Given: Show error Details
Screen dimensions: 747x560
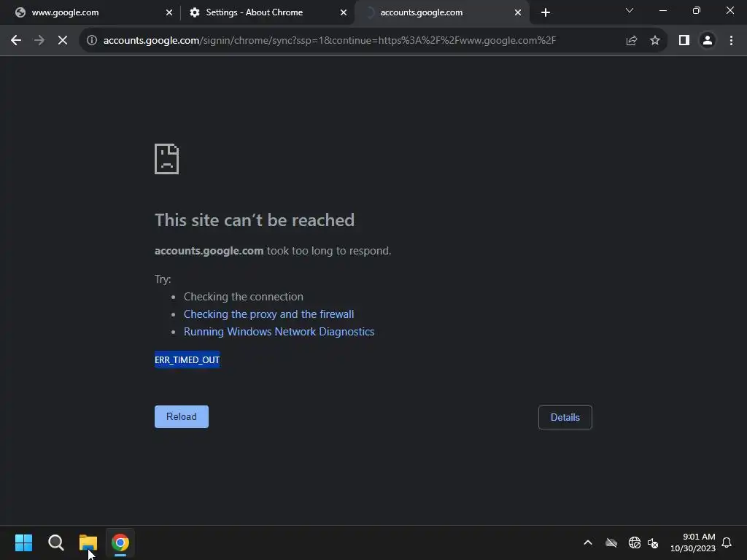Looking at the screenshot, I should coord(565,417).
